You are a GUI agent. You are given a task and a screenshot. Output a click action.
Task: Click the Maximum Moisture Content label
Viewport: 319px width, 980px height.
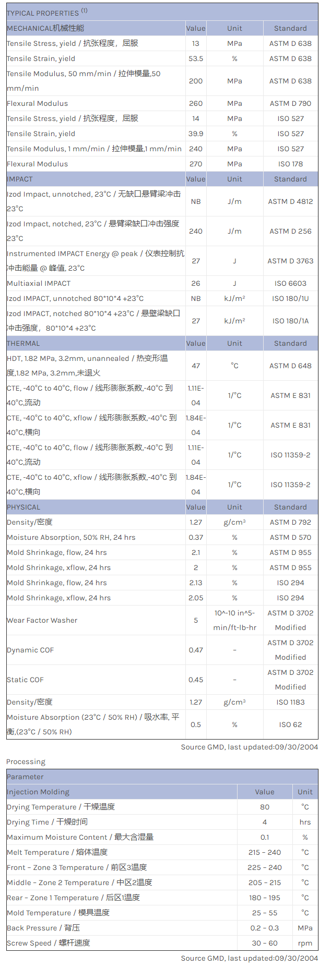(x=80, y=837)
